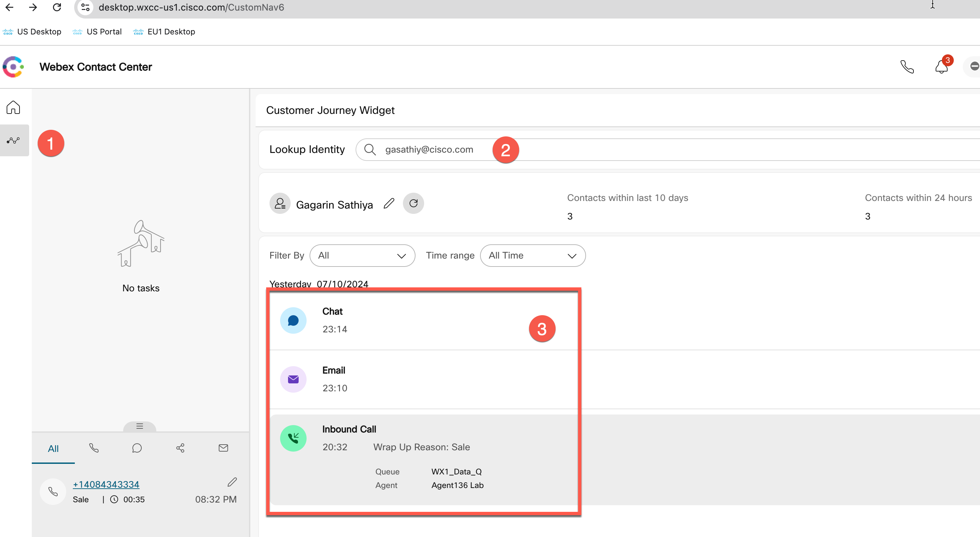Filter interactions by the social share icon
This screenshot has width=980, height=537.
(x=180, y=448)
